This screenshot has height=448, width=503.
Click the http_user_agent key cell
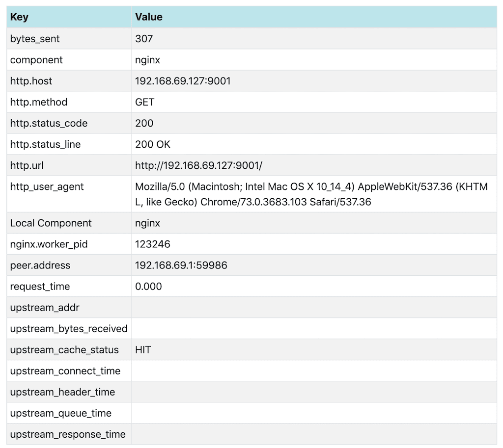tap(47, 186)
